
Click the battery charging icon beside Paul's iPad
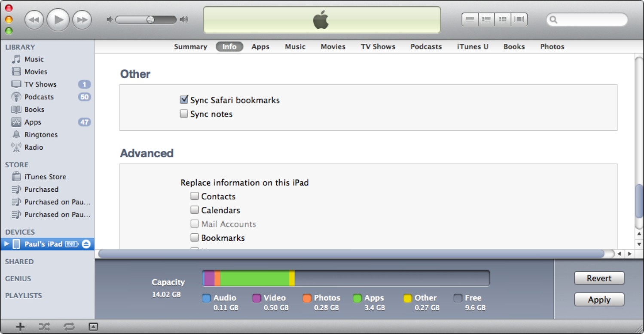tap(72, 244)
